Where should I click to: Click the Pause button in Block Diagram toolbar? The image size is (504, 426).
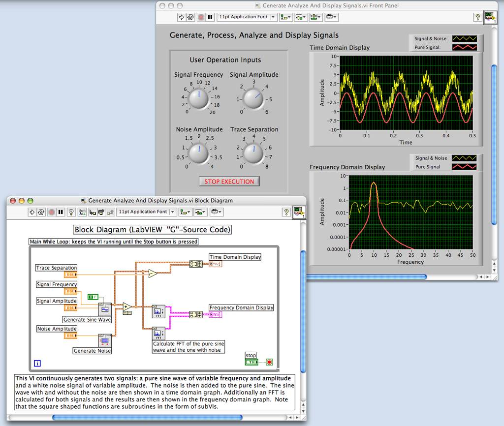click(x=61, y=212)
